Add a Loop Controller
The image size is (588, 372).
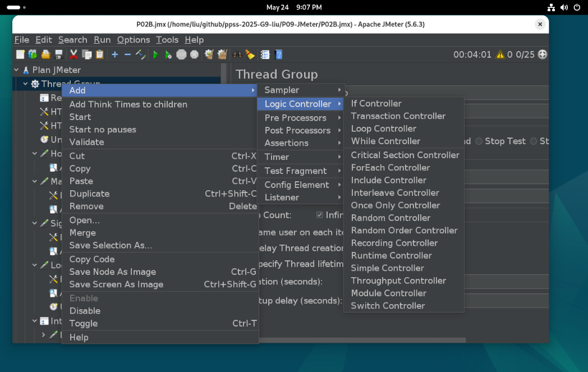pos(404,128)
